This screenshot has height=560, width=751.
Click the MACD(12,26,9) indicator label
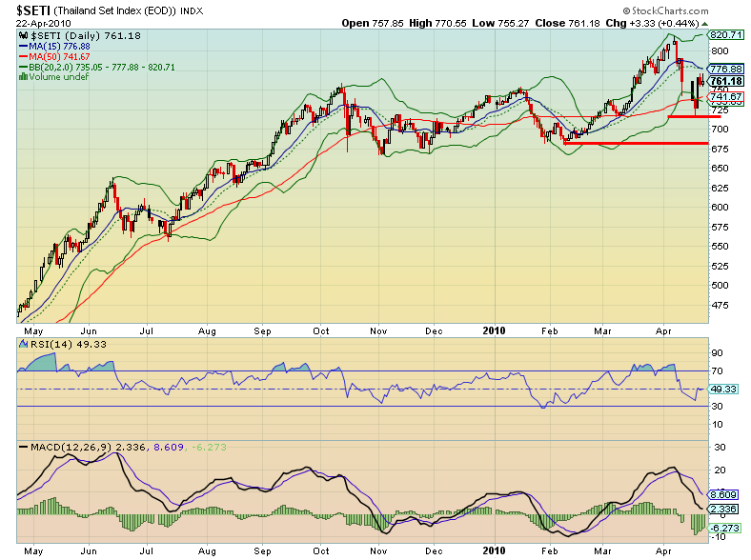coord(71,447)
